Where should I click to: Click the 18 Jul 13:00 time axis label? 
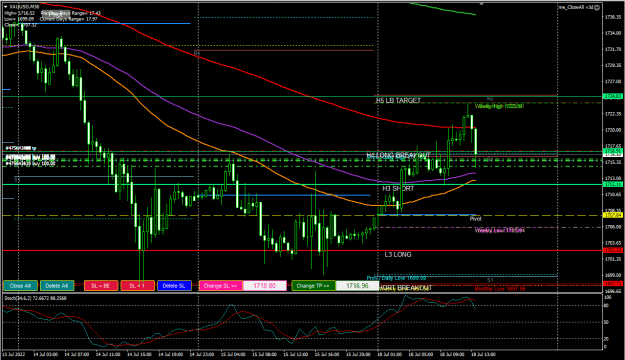483,354
